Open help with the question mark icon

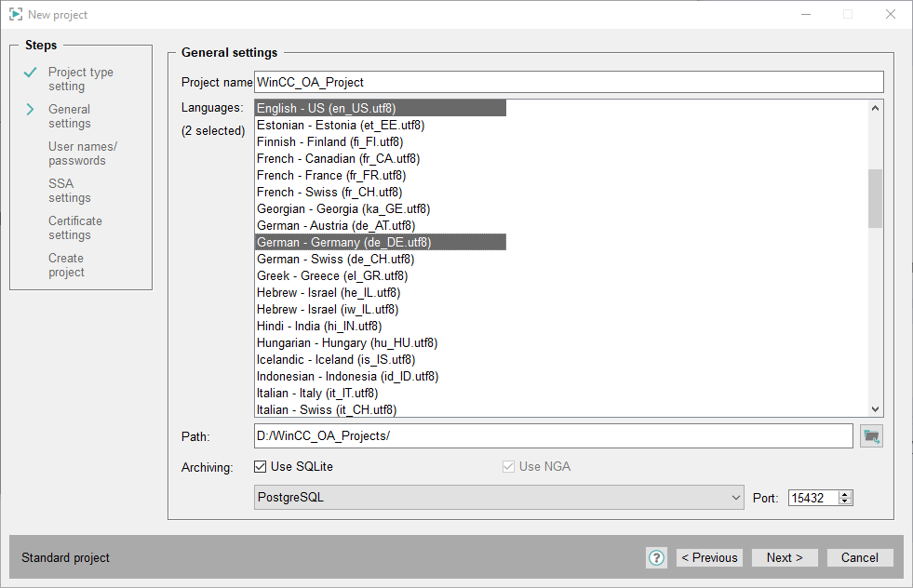[x=656, y=557]
